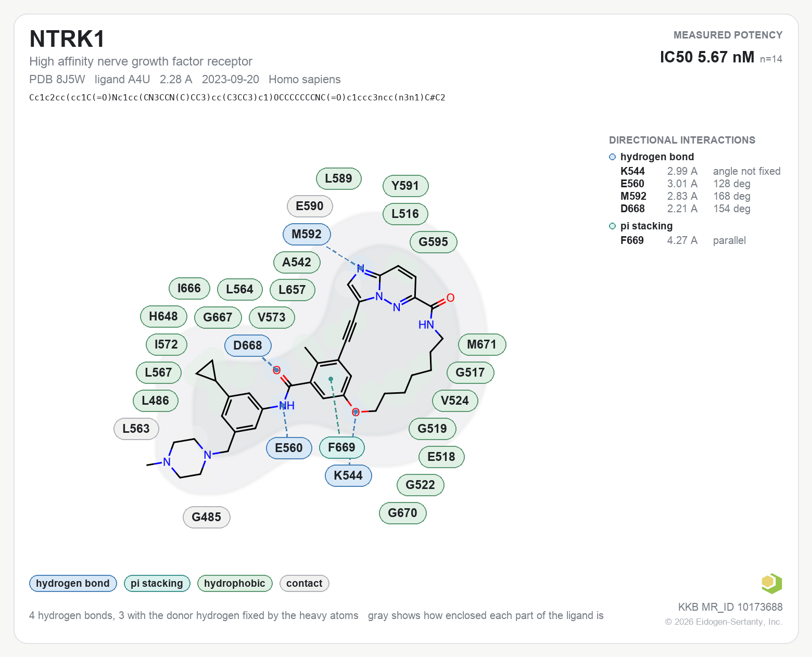Click residue label G522
Image resolution: width=812 pixels, height=657 pixels.
pos(420,485)
